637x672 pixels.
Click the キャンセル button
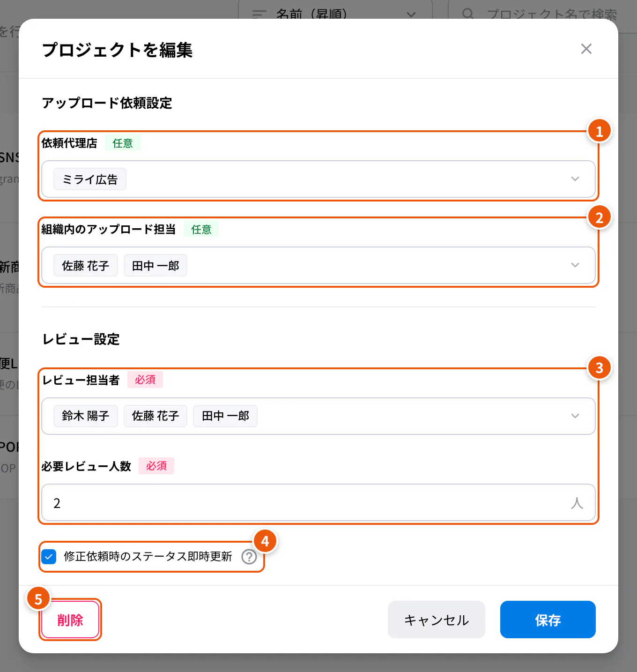[436, 620]
